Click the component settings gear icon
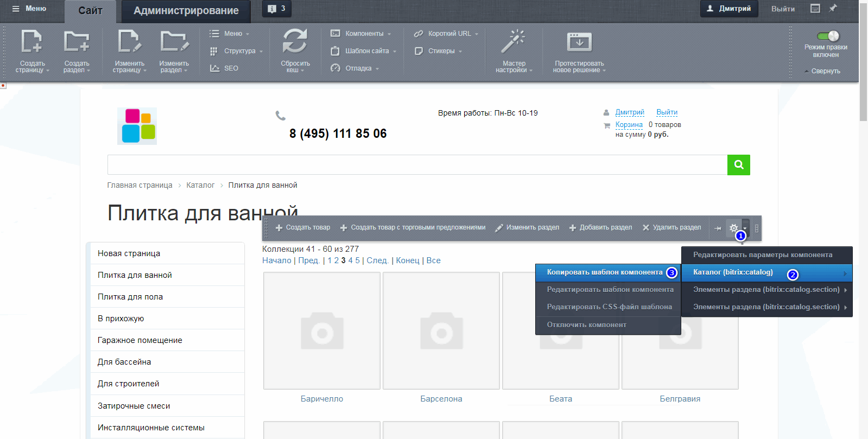The width and height of the screenshot is (868, 439). 733,228
